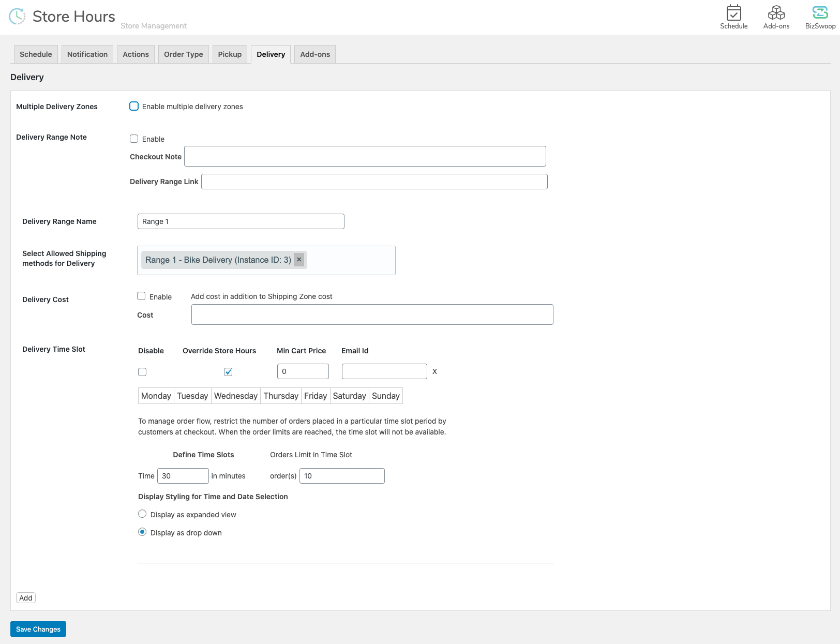
Task: Click the Delivery Range Name field
Action: click(x=241, y=221)
